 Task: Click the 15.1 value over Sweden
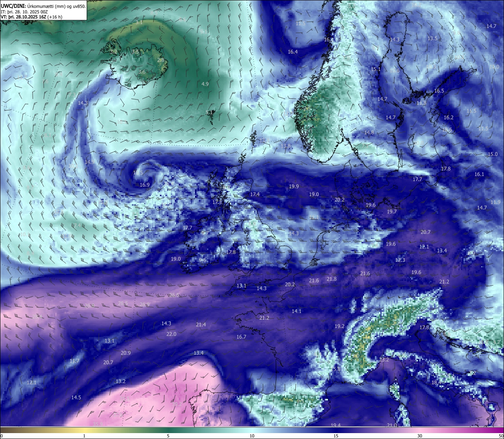376,69
